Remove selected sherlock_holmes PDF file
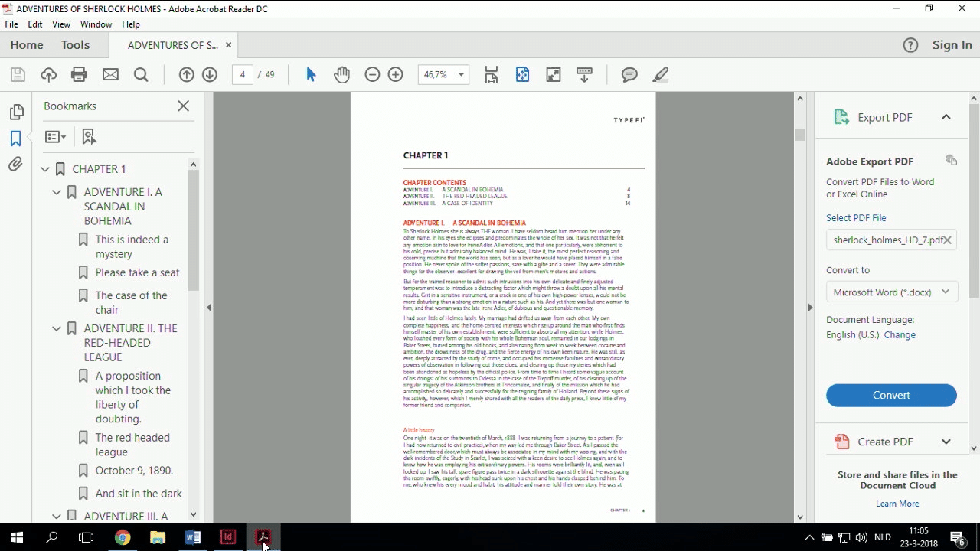Image resolution: width=980 pixels, height=551 pixels. [x=947, y=240]
